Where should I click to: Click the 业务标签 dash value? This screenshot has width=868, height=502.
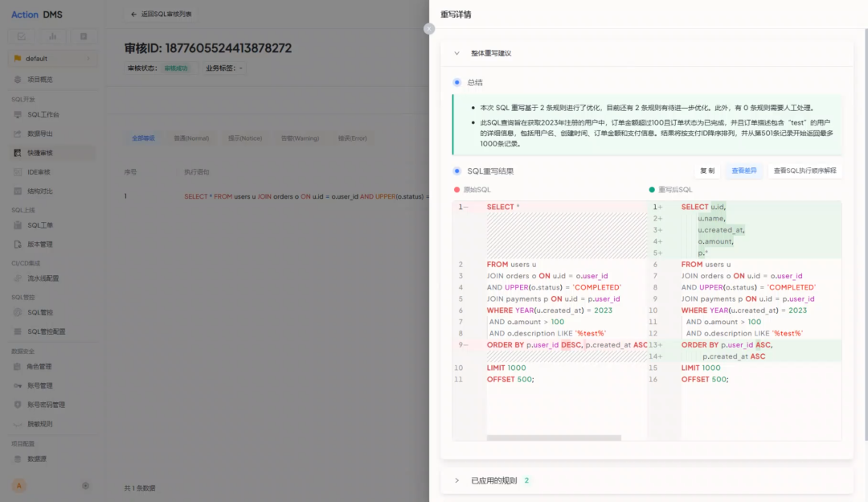coord(241,68)
